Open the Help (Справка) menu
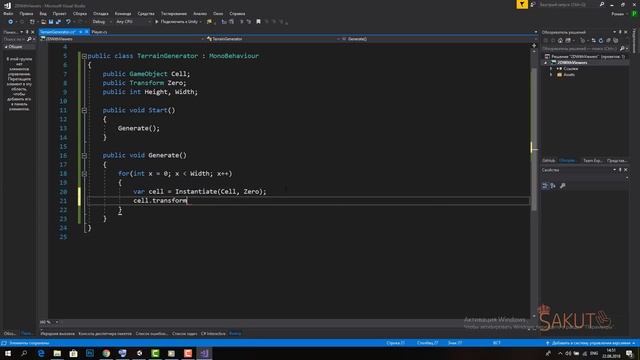Image resolution: width=640 pixels, height=360 pixels. (237, 13)
